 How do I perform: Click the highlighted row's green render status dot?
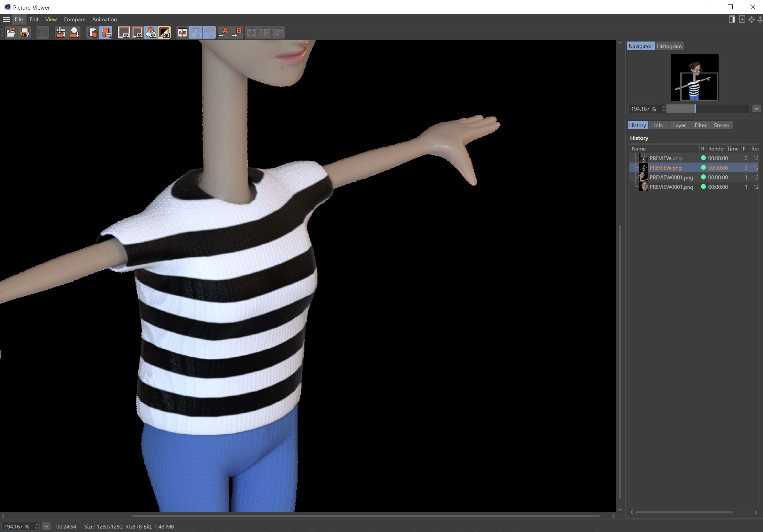(x=703, y=168)
